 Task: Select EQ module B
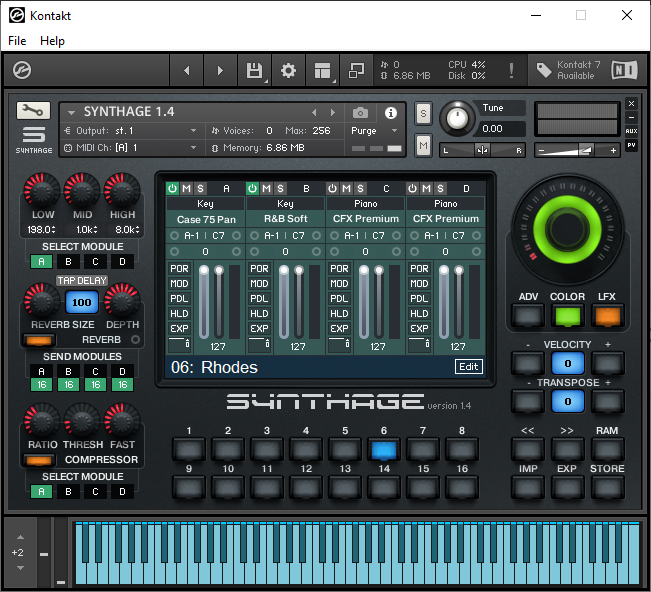coord(69,262)
